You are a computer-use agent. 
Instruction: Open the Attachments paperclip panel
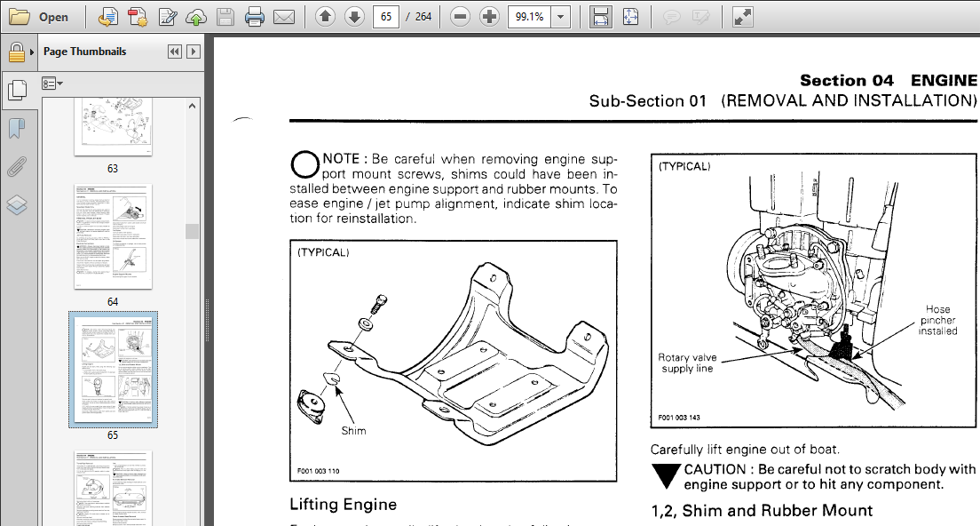(x=17, y=167)
